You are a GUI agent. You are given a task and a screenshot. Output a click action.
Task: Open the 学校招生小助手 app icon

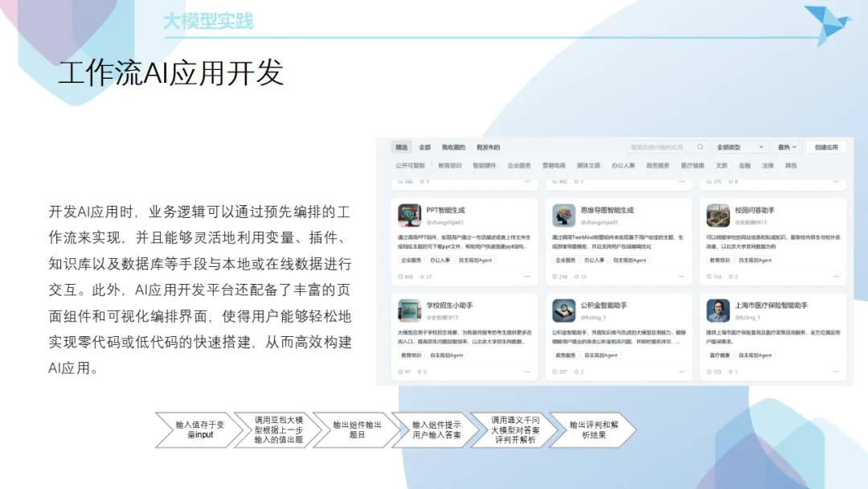tap(409, 310)
